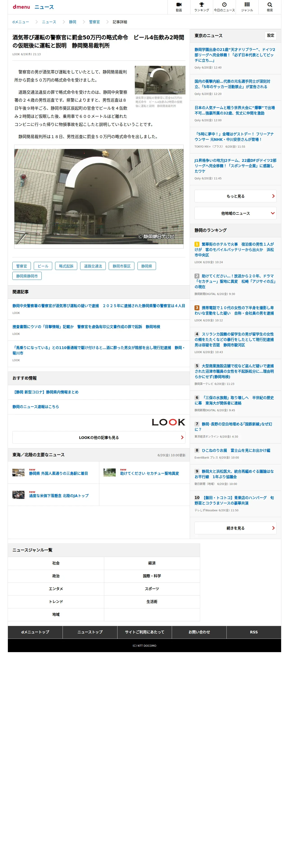Click RSS footer link
Screen dimensions: 289x868
[x=254, y=632]
